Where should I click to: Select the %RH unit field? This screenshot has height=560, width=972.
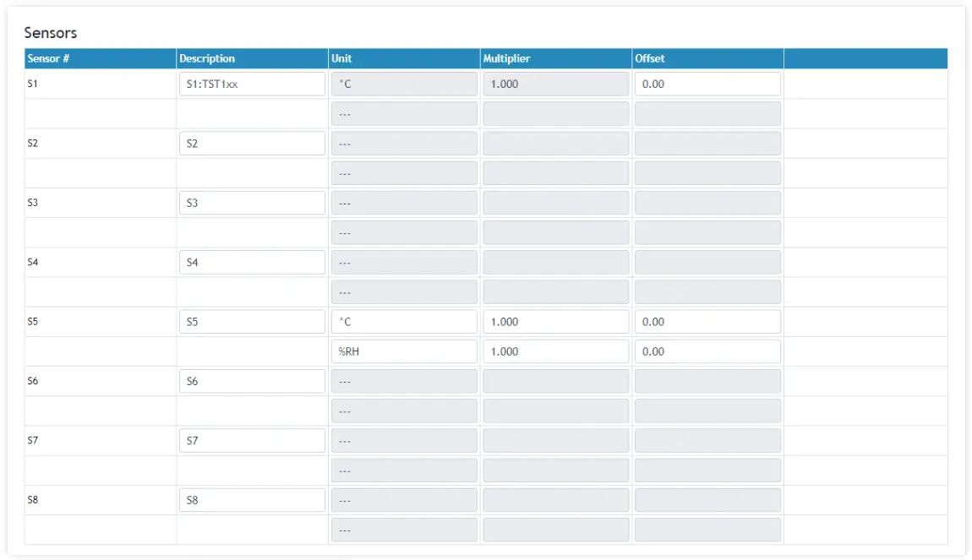pyautogui.click(x=404, y=351)
